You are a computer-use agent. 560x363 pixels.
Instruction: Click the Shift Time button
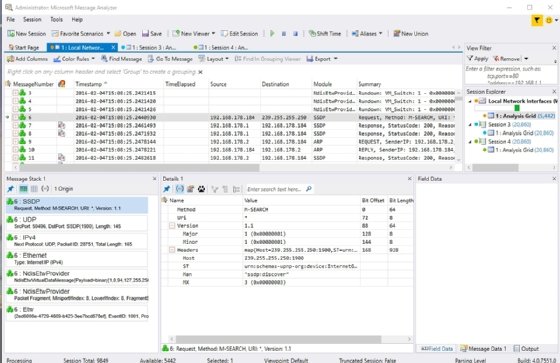tap(325, 34)
